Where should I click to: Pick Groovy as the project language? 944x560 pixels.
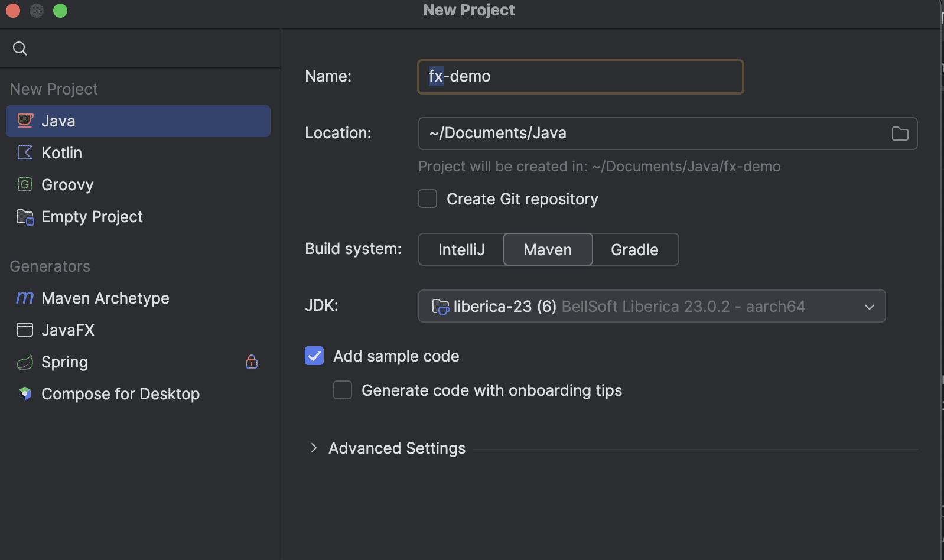point(138,185)
